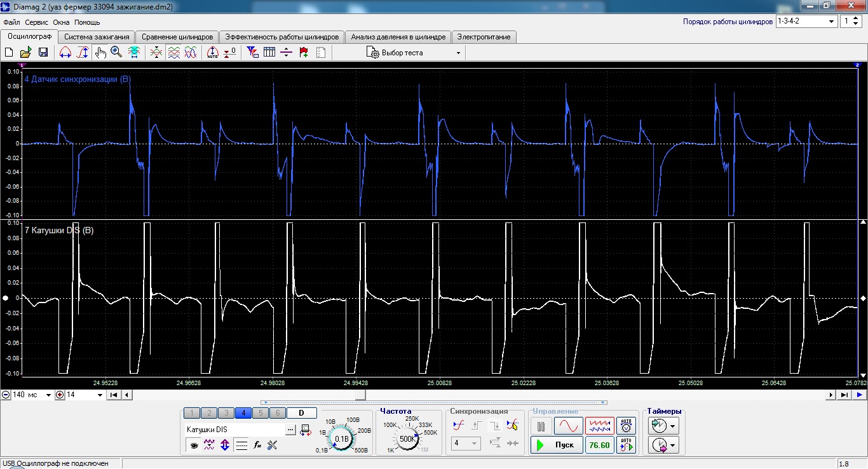This screenshot has height=469, width=868.
Task: Expand the first timer dropdown arrow
Action: pyautogui.click(x=673, y=425)
